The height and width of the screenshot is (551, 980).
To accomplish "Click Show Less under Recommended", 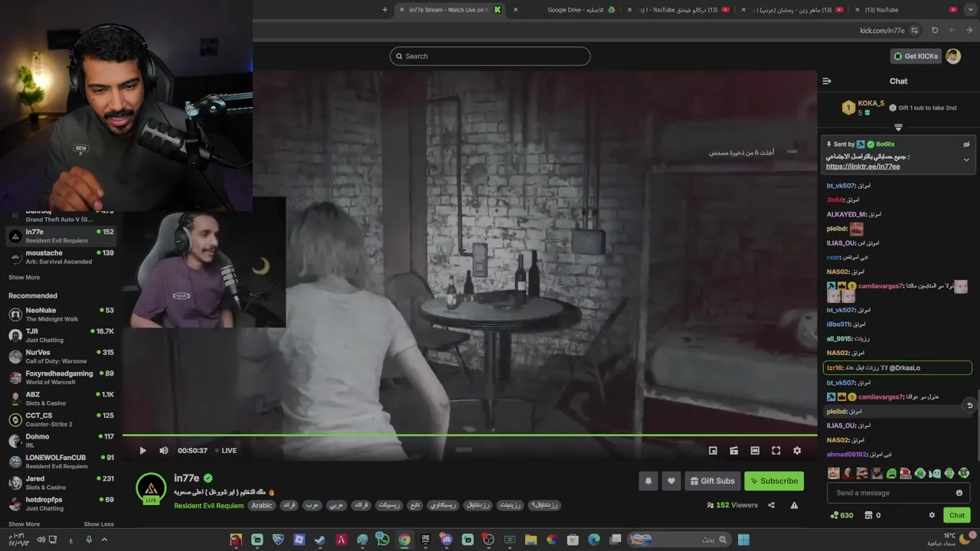I will click(x=99, y=524).
